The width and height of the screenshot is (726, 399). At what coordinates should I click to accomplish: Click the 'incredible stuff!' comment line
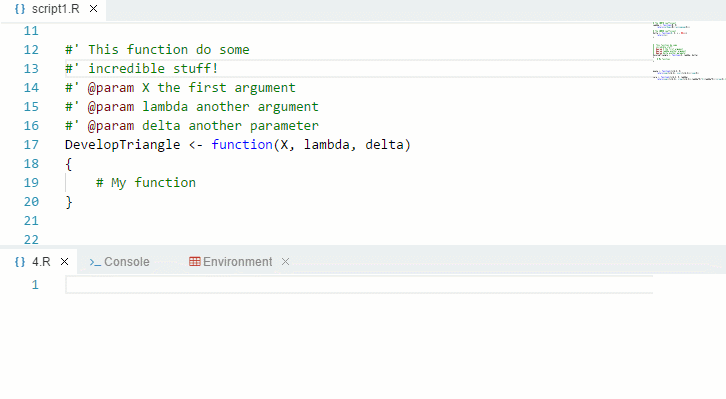pos(141,69)
